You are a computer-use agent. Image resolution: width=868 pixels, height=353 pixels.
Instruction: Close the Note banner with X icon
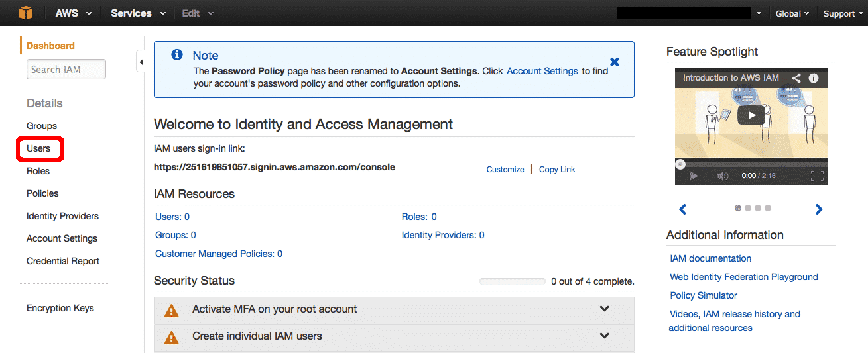[x=615, y=62]
